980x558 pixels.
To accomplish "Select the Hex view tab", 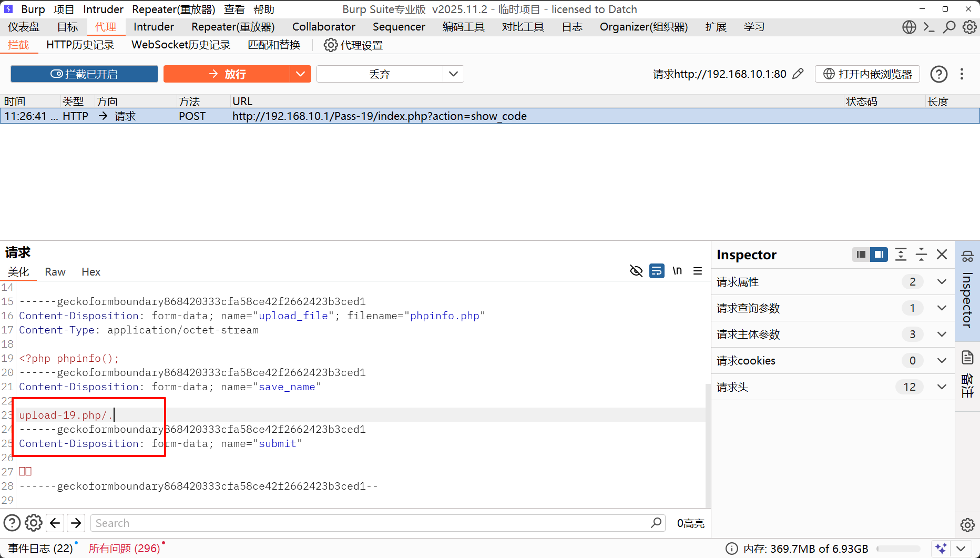I will click(x=91, y=272).
